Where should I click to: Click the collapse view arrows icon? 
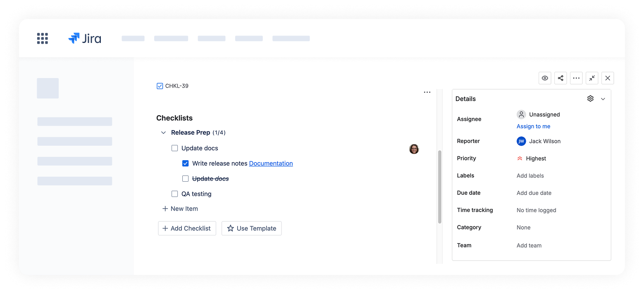(592, 78)
